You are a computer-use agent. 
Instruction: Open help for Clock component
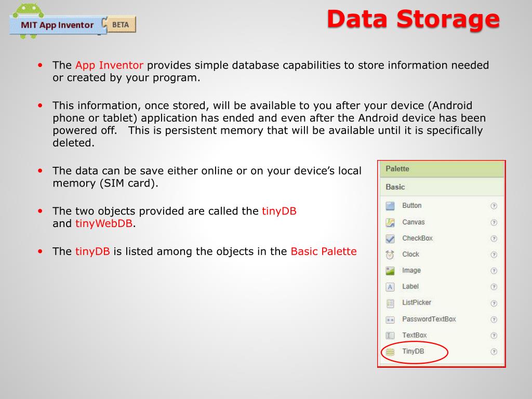(494, 255)
